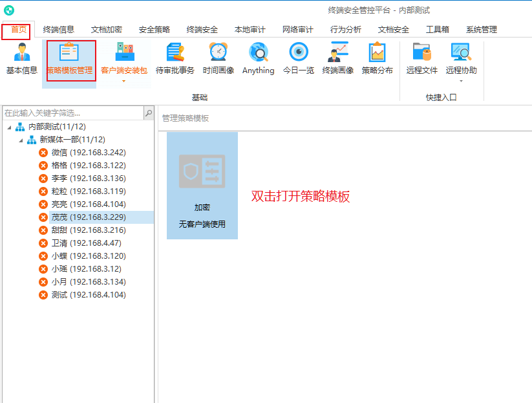Select 粒粒 (192.168.3.119) in tree
The image size is (532, 403).
(x=89, y=191)
